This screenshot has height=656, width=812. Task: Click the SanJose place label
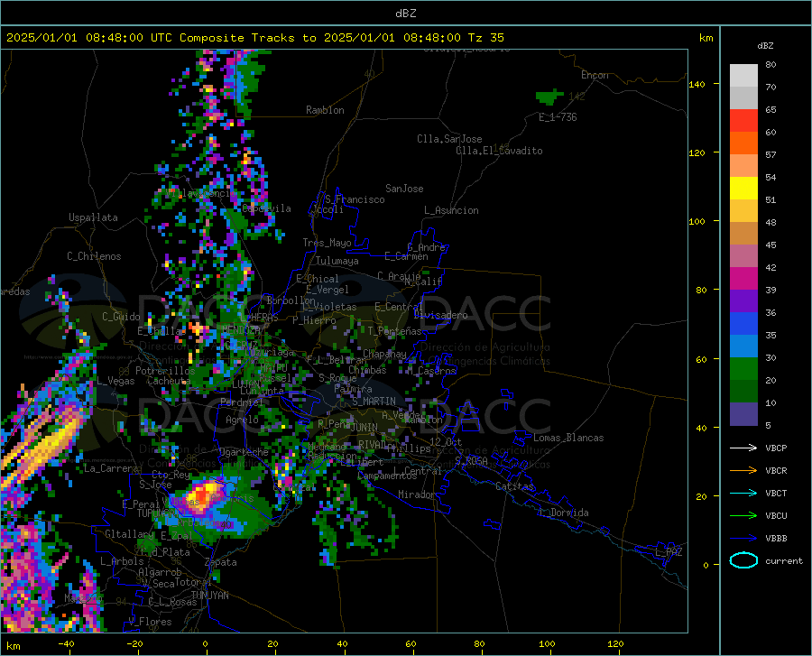tap(404, 189)
